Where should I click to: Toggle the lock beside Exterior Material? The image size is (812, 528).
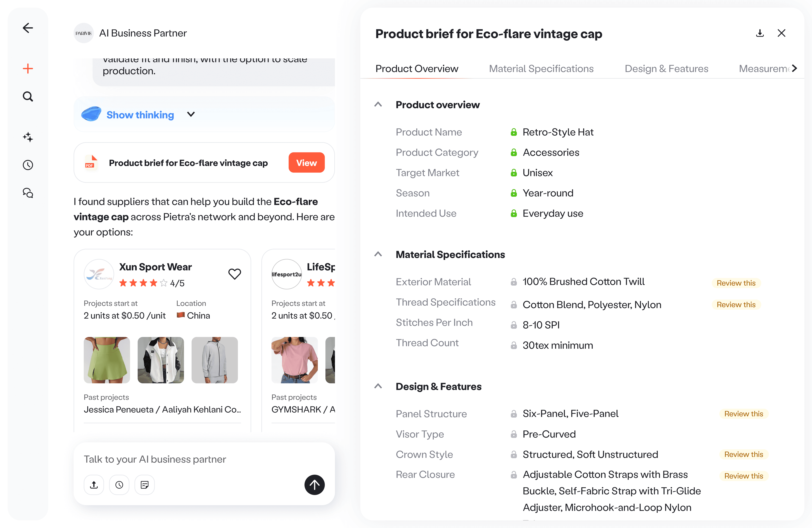(x=514, y=282)
